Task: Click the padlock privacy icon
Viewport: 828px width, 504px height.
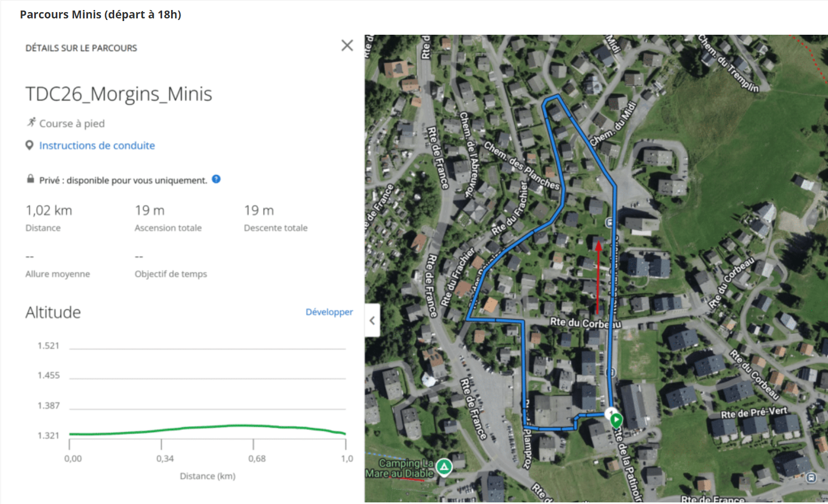Action: pos(31,179)
